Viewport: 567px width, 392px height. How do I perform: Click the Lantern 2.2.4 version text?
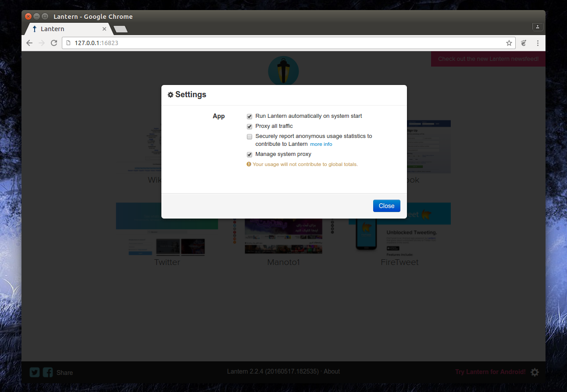273,371
